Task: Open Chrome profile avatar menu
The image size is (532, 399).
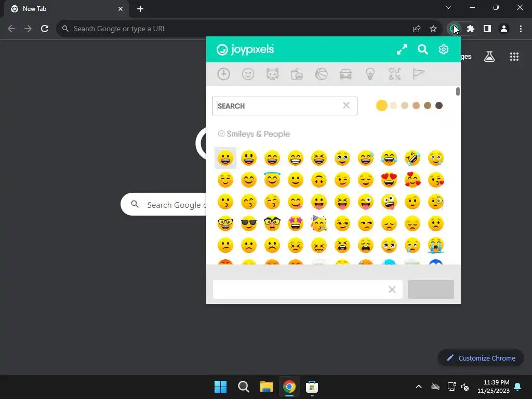Action: (504, 29)
